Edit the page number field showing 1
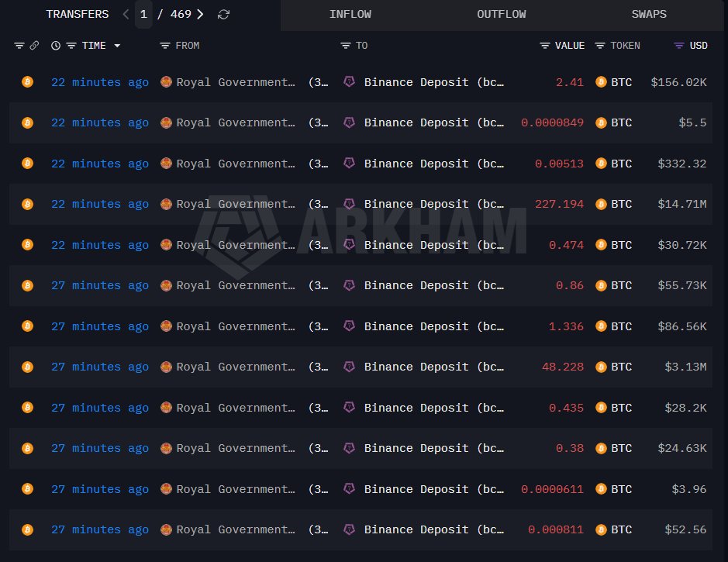 point(143,15)
